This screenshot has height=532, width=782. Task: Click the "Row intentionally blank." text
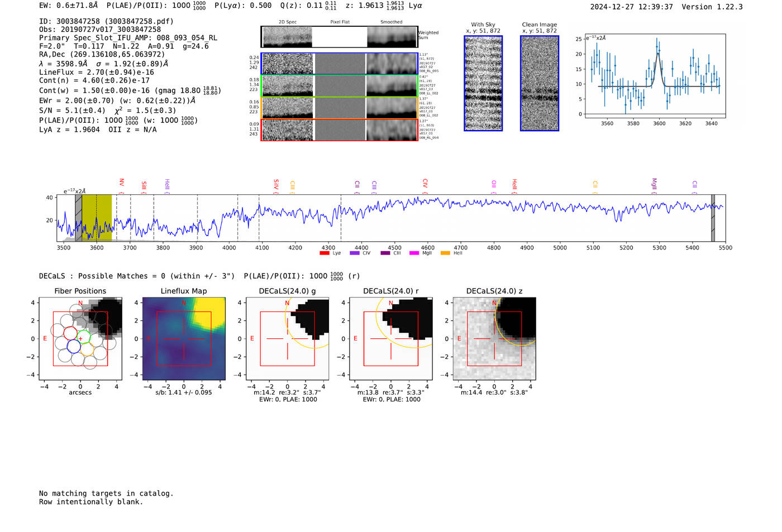[91, 502]
